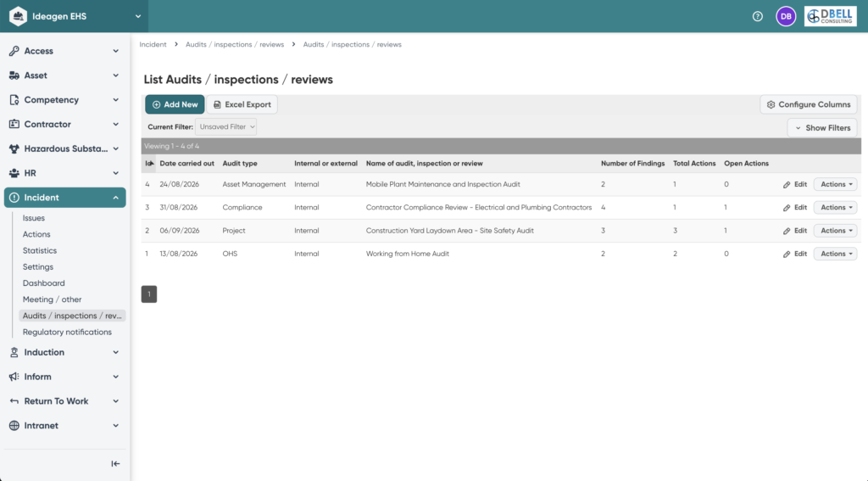Viewport: 868px width, 481px height.
Task: Click the Return To Work arrow icon
Action: click(x=14, y=401)
